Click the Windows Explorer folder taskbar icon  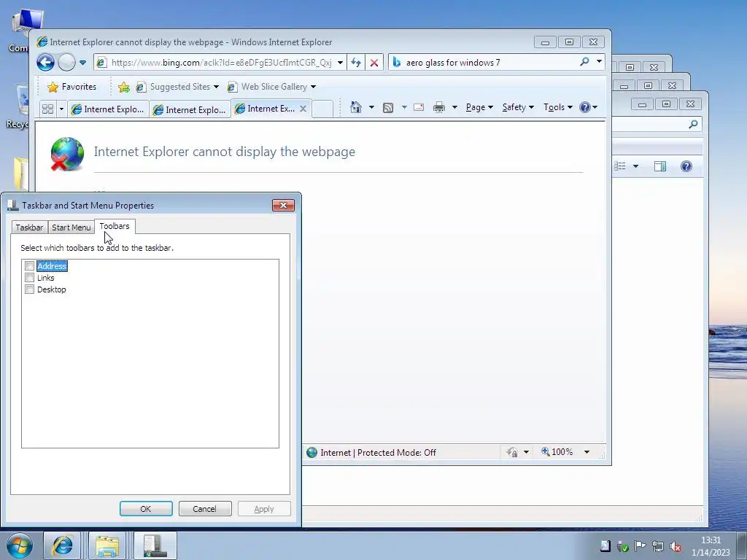click(x=108, y=545)
